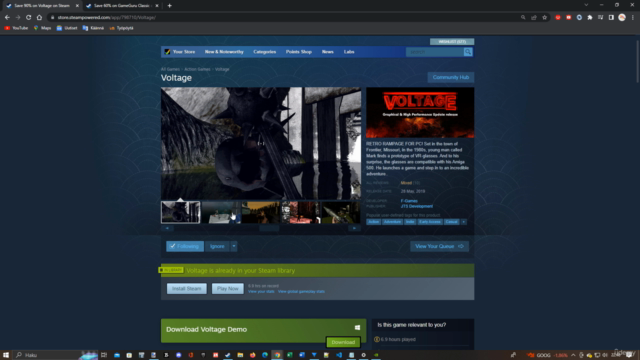Expand the Ignore dropdown arrow
This screenshot has width=640, height=360.
(x=234, y=246)
